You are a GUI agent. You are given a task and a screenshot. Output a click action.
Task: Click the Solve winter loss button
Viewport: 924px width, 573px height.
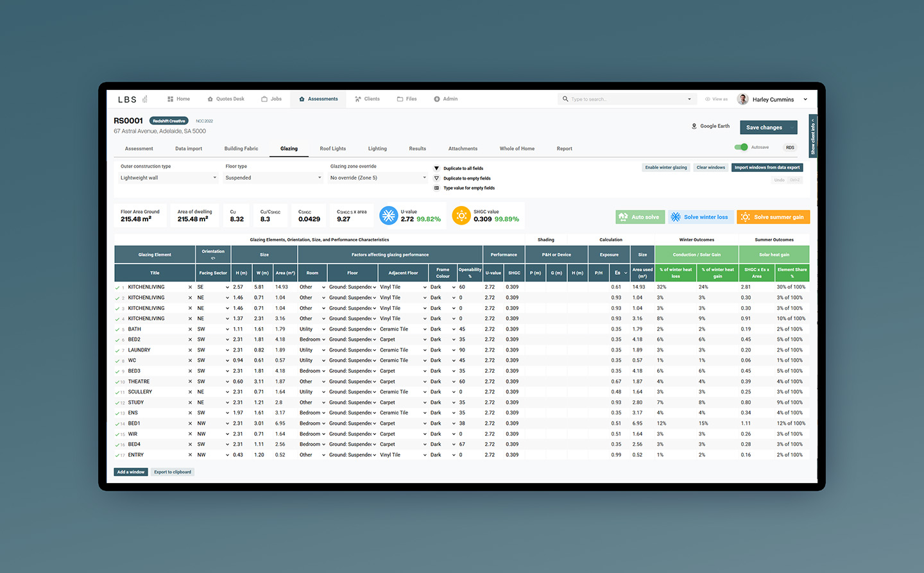click(x=701, y=217)
